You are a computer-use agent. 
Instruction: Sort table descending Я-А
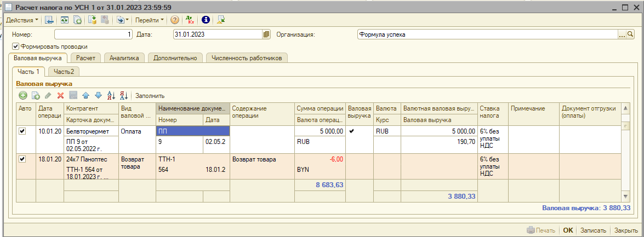coord(124,95)
